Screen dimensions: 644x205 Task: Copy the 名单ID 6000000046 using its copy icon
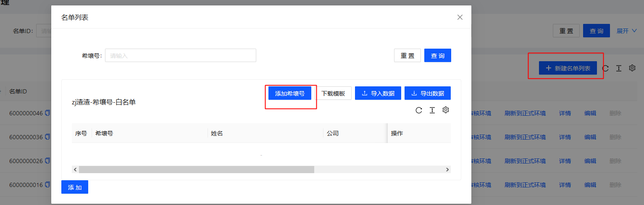[x=47, y=113]
